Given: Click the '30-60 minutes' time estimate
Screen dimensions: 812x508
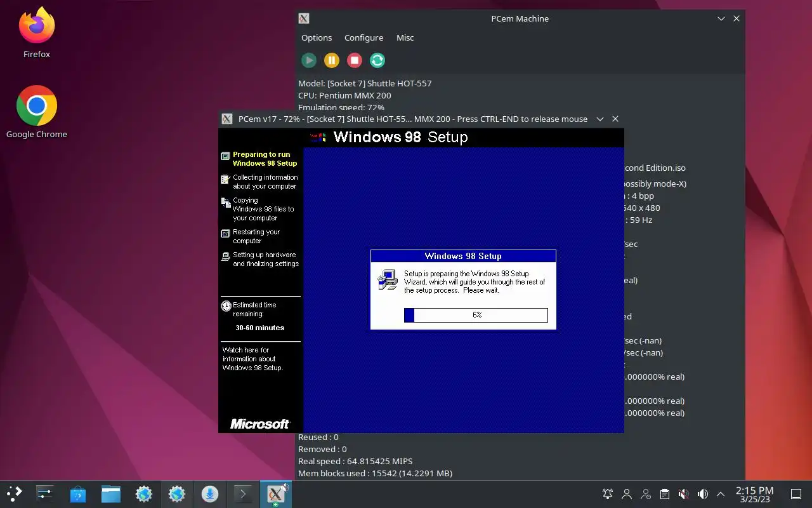Looking at the screenshot, I should (260, 328).
